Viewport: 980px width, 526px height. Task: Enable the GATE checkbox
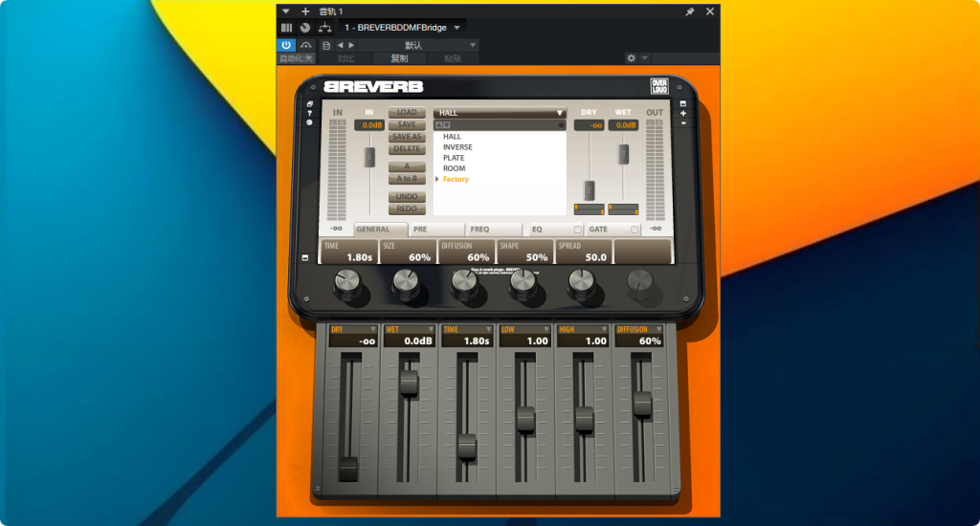[635, 230]
